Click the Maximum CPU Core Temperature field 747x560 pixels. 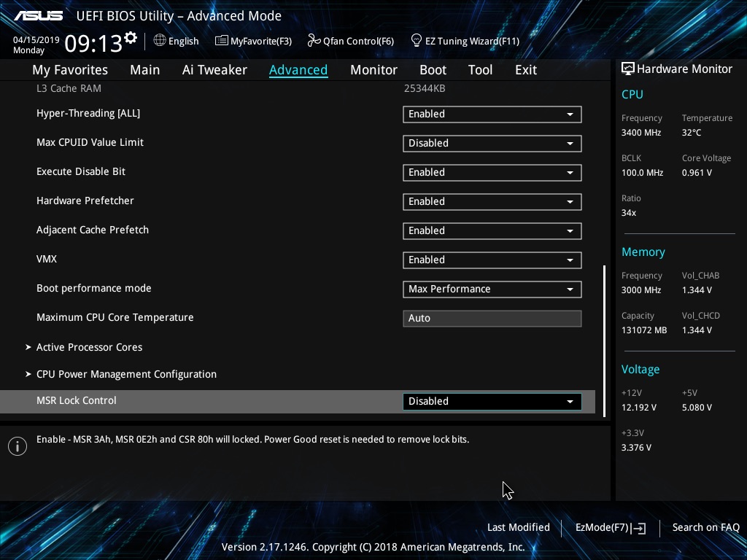tap(492, 319)
